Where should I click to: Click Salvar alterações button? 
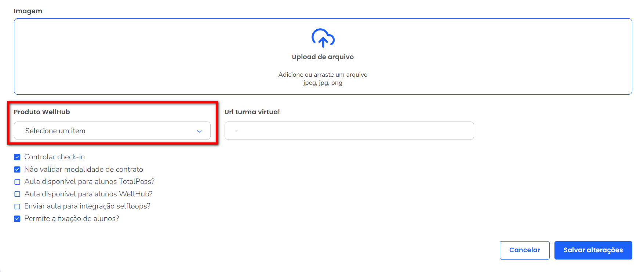(593, 250)
